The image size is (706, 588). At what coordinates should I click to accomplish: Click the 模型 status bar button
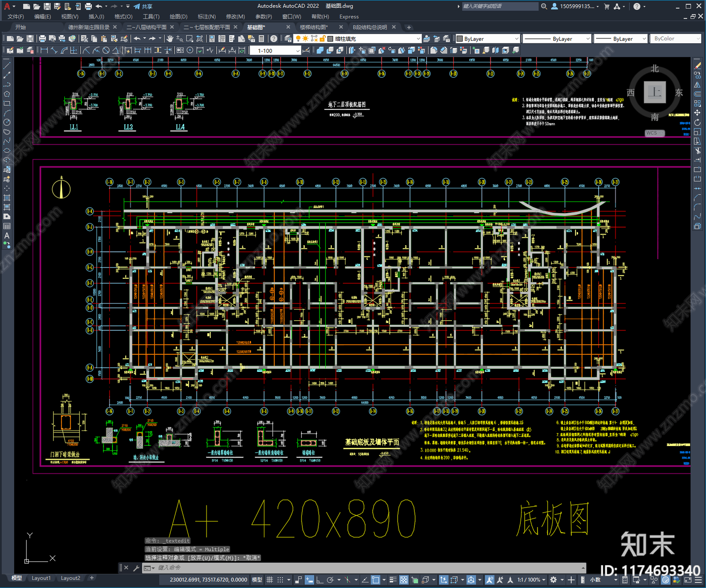pos(257,580)
